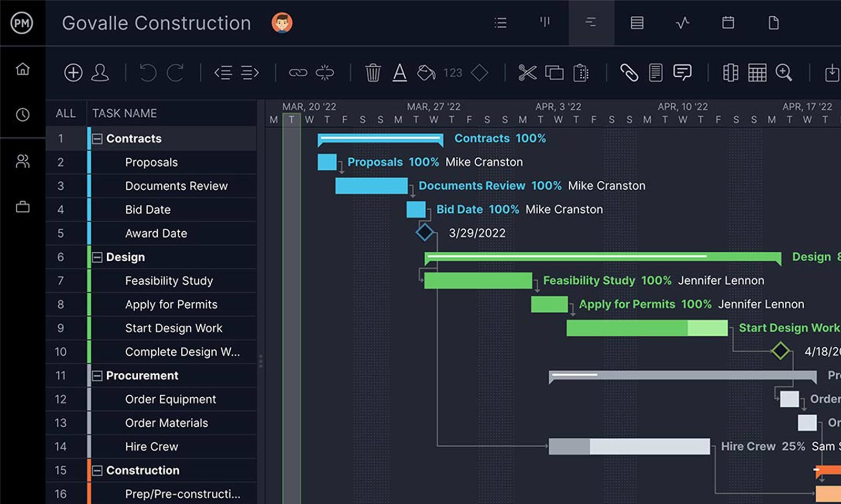Activate the zoom magnifier tool

tap(784, 73)
